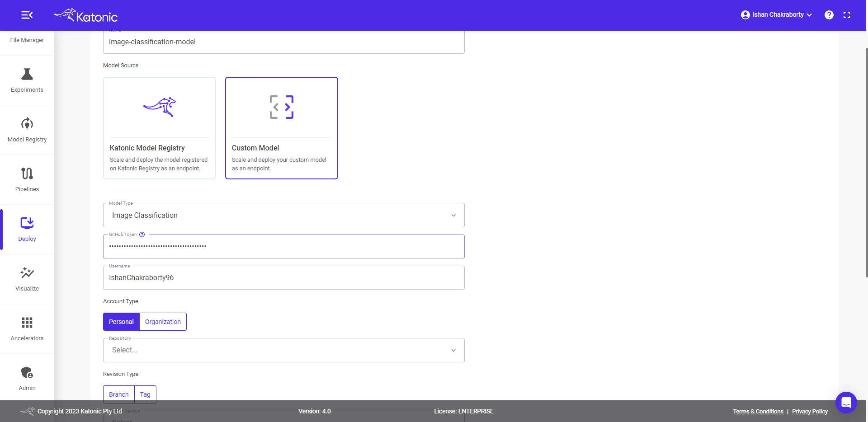This screenshot has height=422, width=868.
Task: Click the Visualize label in sidebar
Action: point(27,289)
